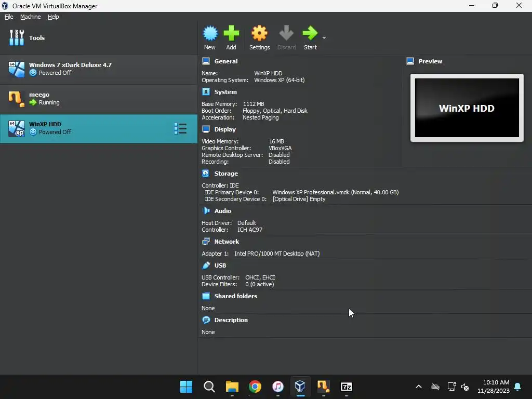
Task: Click the Windows XP Professional.vmdk disk entry
Action: (x=335, y=192)
